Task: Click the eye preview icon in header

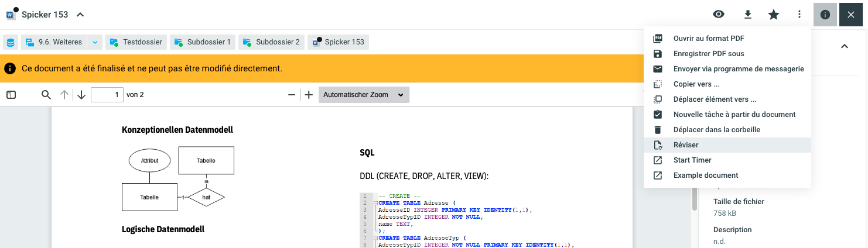Action: coord(719,15)
